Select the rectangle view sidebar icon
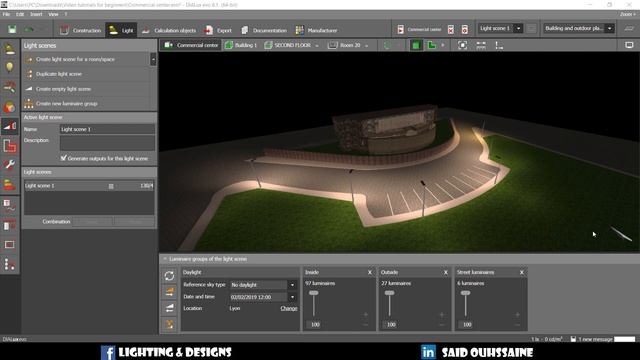The image size is (640, 360). (9, 244)
